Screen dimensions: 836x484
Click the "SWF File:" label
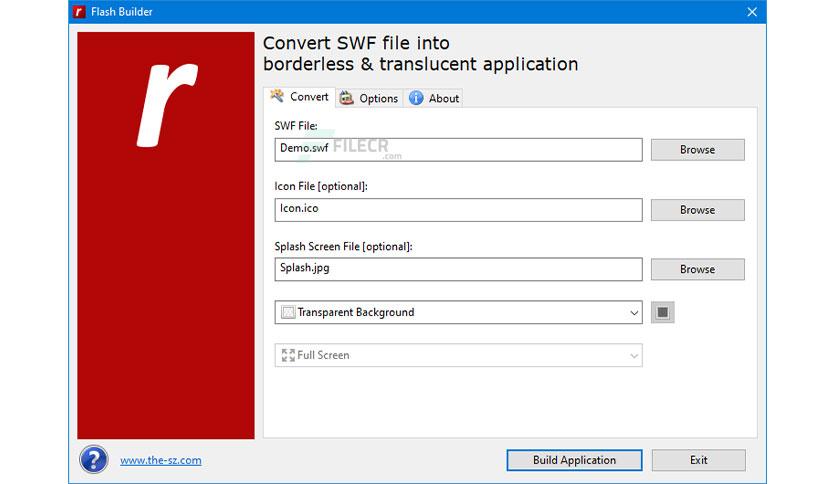pos(296,126)
